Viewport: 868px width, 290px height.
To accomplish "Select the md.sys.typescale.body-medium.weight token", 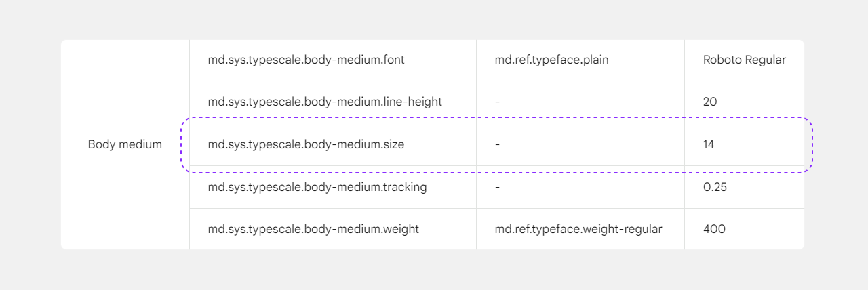I will click(313, 229).
